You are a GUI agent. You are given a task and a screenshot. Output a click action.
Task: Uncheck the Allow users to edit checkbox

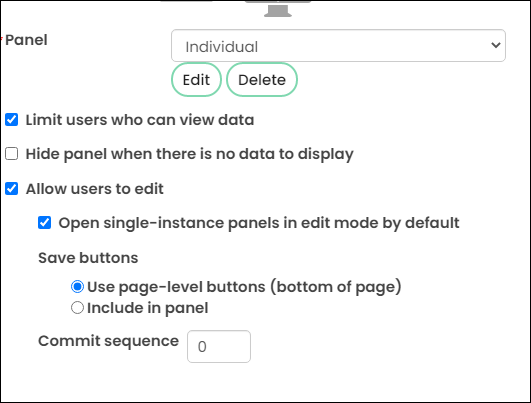coord(12,188)
